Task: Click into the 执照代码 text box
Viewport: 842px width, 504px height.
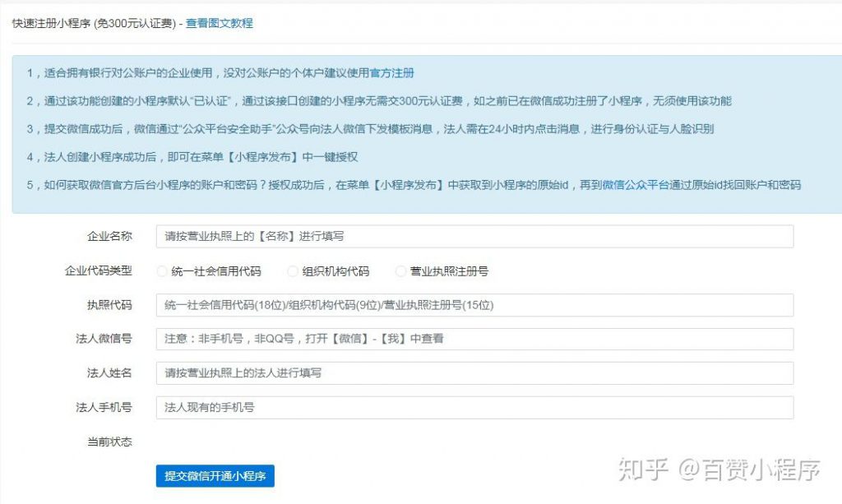Action: [x=474, y=305]
